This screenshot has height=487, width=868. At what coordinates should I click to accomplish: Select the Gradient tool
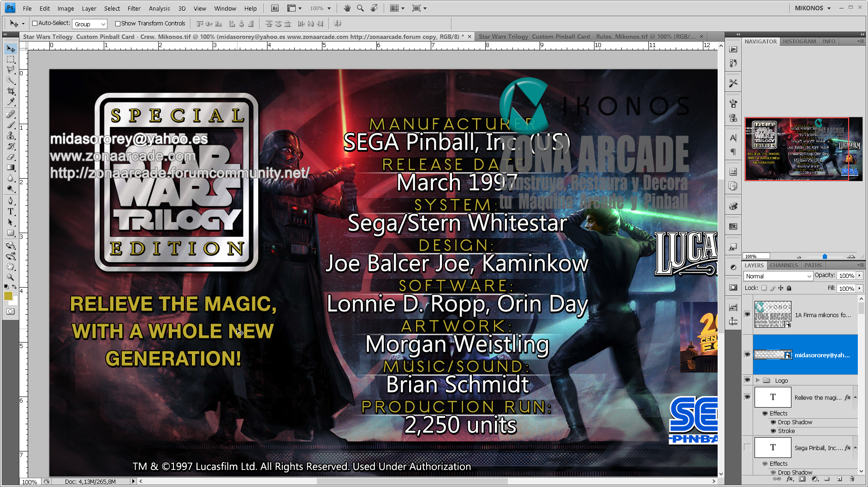(11, 167)
